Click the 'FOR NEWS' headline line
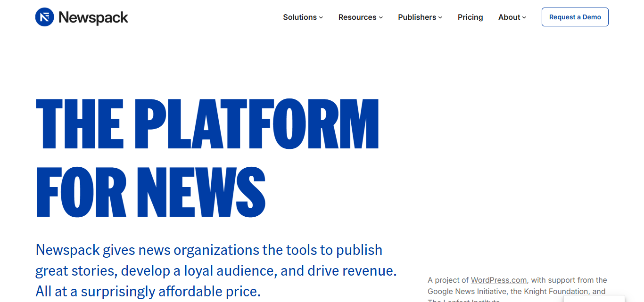 tap(151, 192)
